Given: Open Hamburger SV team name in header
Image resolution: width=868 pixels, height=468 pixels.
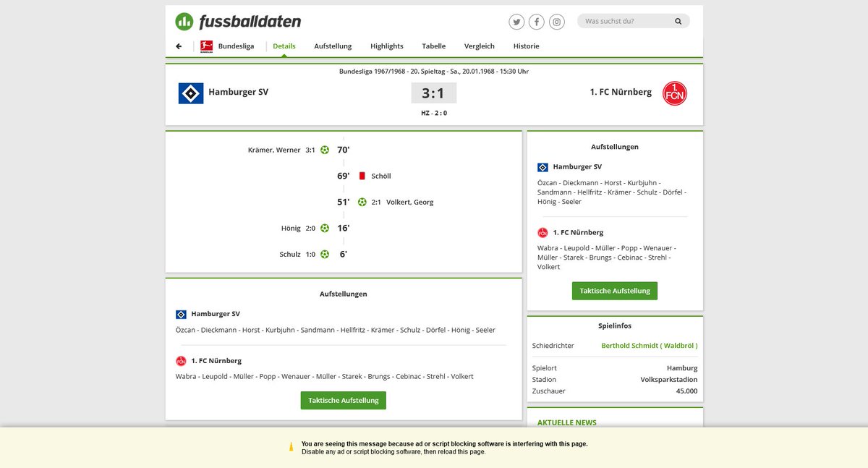Looking at the screenshot, I should point(238,92).
